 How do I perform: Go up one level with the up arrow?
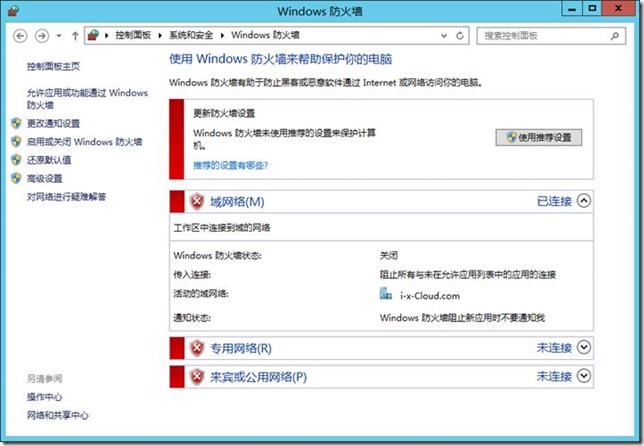click(75, 36)
